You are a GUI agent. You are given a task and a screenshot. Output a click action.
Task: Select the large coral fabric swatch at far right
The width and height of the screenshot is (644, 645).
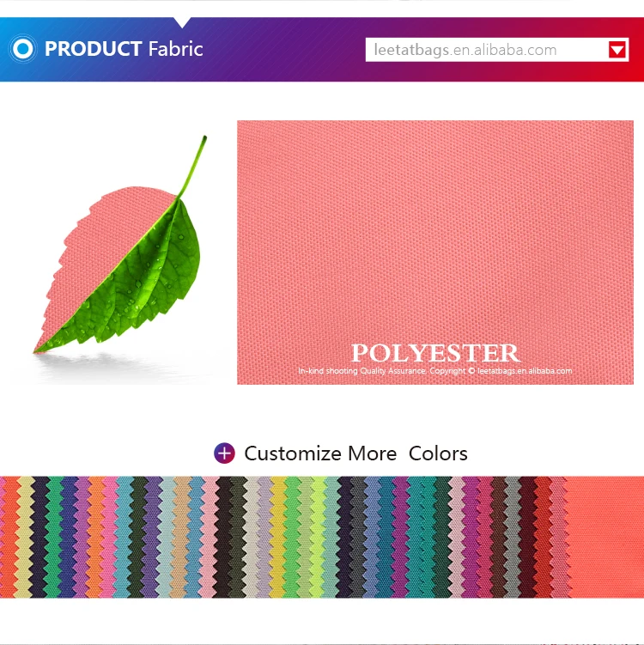tap(605, 537)
